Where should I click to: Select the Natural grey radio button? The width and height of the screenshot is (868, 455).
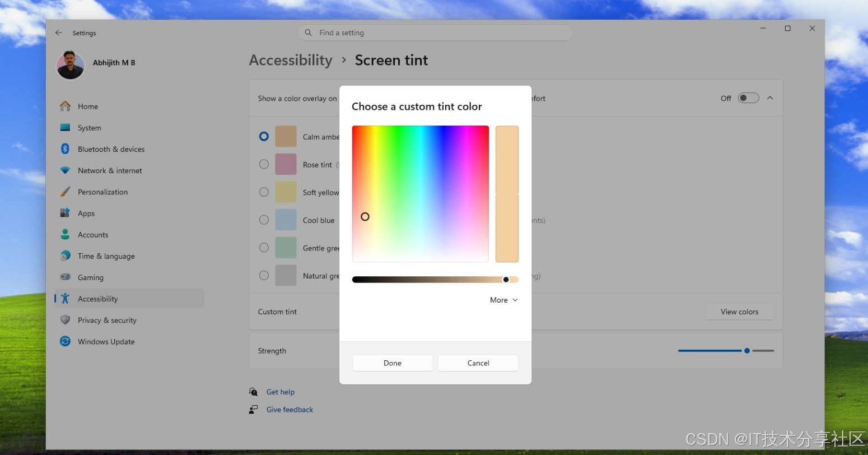coord(264,275)
